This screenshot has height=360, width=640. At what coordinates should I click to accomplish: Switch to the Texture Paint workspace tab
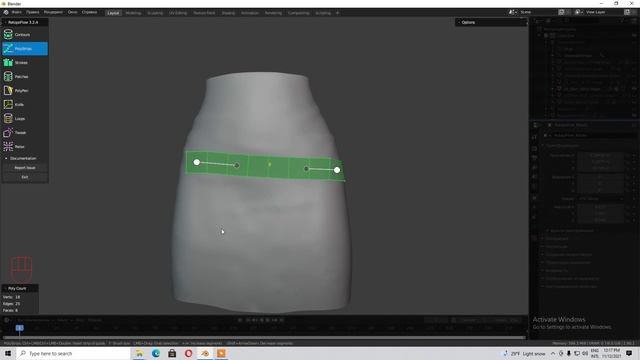[204, 13]
